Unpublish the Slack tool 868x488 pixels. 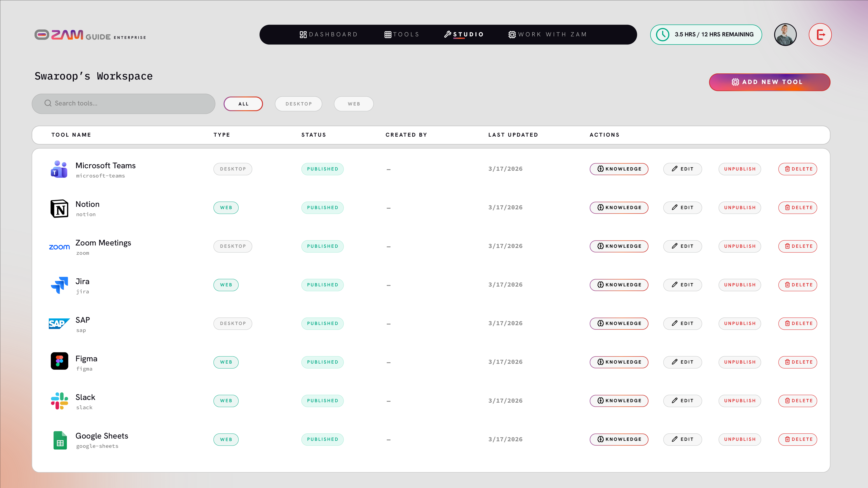(740, 401)
